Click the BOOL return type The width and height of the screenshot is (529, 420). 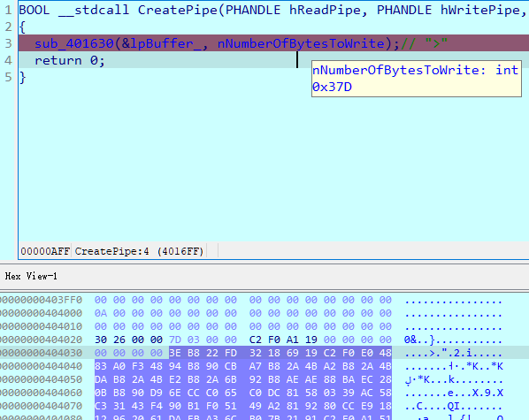(34, 10)
